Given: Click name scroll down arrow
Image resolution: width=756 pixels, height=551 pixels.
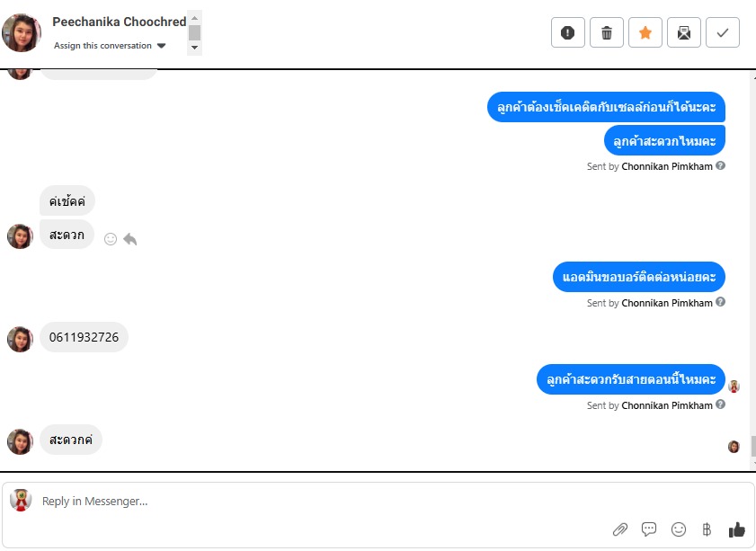Looking at the screenshot, I should click(x=194, y=48).
